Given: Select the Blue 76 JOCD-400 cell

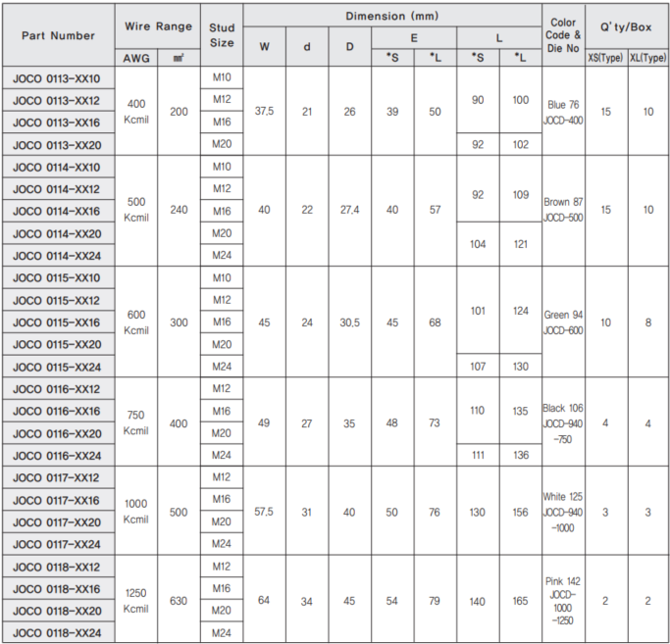Looking at the screenshot, I should coord(563,113).
